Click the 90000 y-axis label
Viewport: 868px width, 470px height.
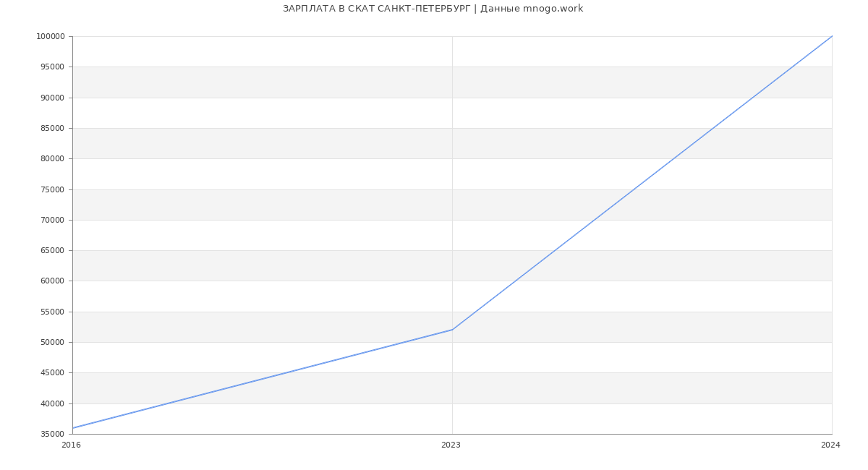[x=52, y=98]
